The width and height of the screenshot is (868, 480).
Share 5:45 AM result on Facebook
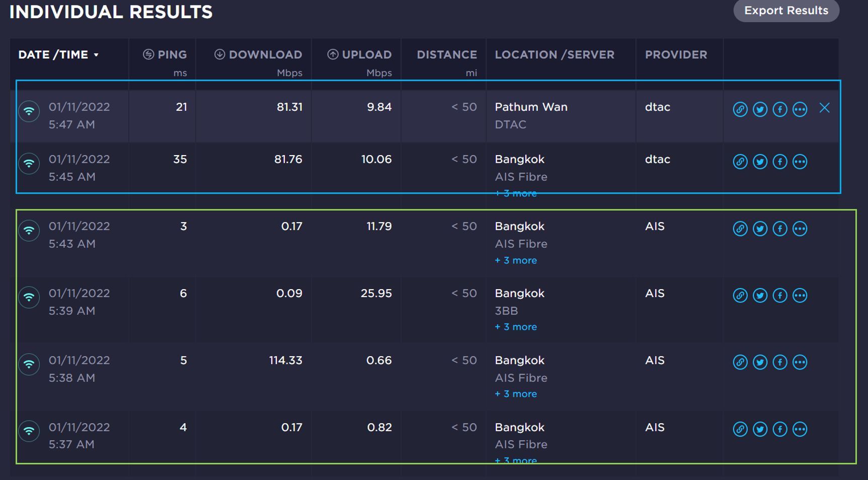coord(780,162)
